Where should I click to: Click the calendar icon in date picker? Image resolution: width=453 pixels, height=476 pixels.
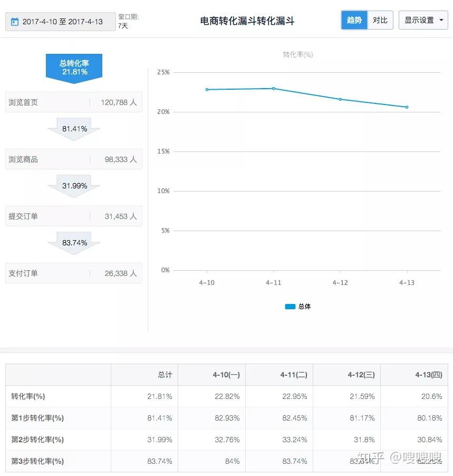(x=15, y=22)
